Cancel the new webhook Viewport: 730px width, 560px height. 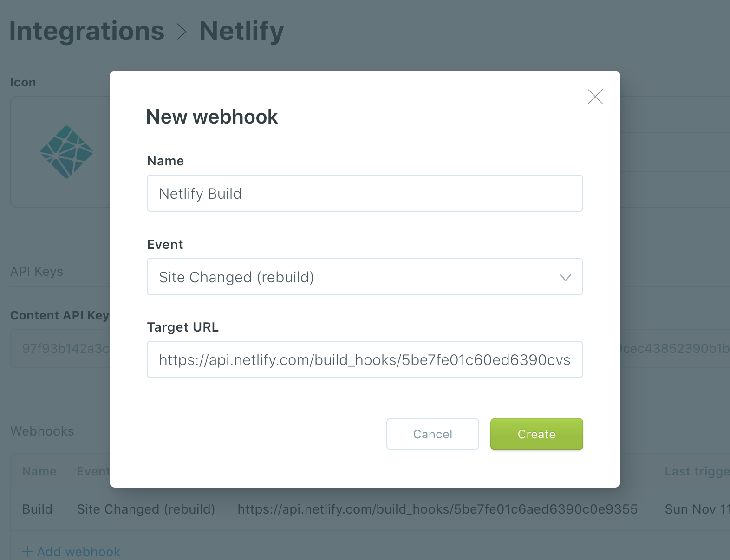point(432,434)
